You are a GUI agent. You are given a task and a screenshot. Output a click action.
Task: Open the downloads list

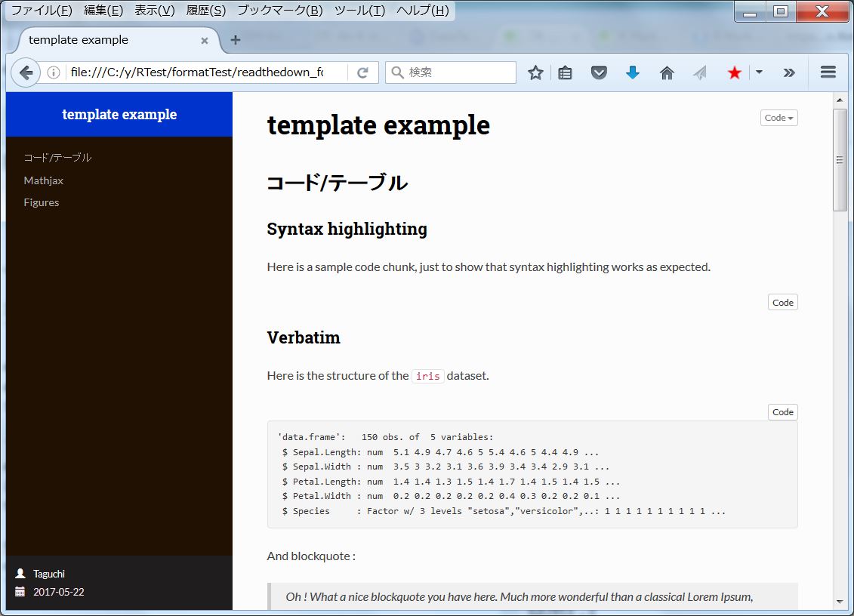(633, 72)
